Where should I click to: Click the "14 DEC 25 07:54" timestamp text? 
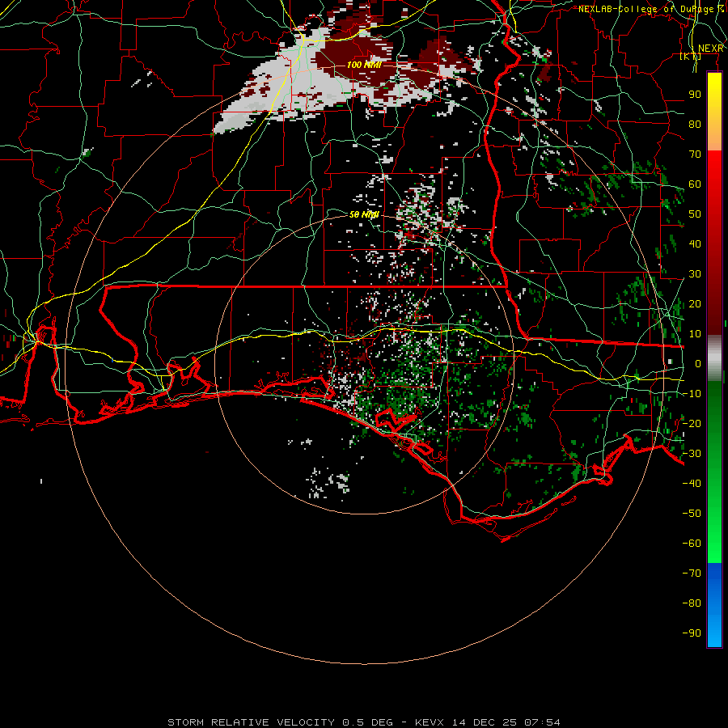(x=505, y=722)
